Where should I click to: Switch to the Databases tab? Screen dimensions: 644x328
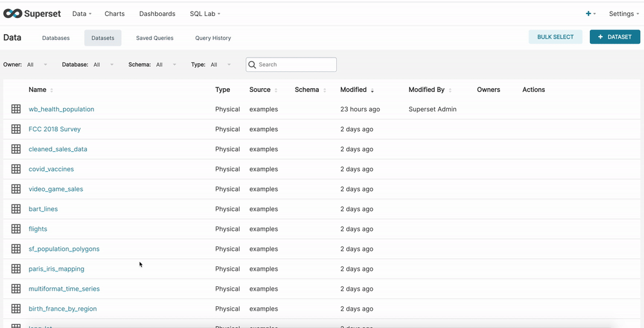coord(56,38)
